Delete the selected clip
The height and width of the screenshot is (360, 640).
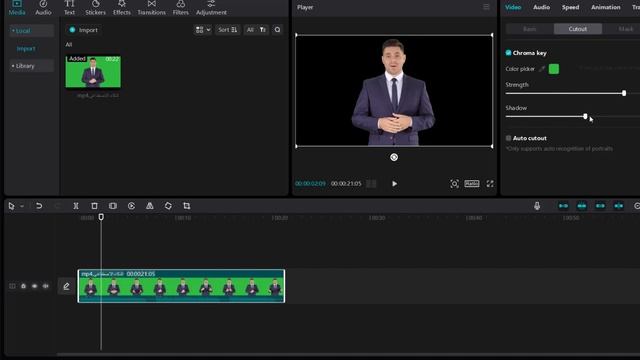click(x=94, y=206)
